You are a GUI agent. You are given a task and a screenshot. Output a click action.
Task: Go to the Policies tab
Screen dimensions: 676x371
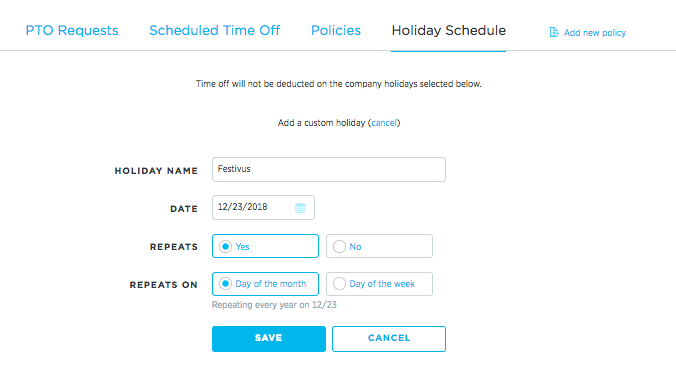tap(336, 31)
